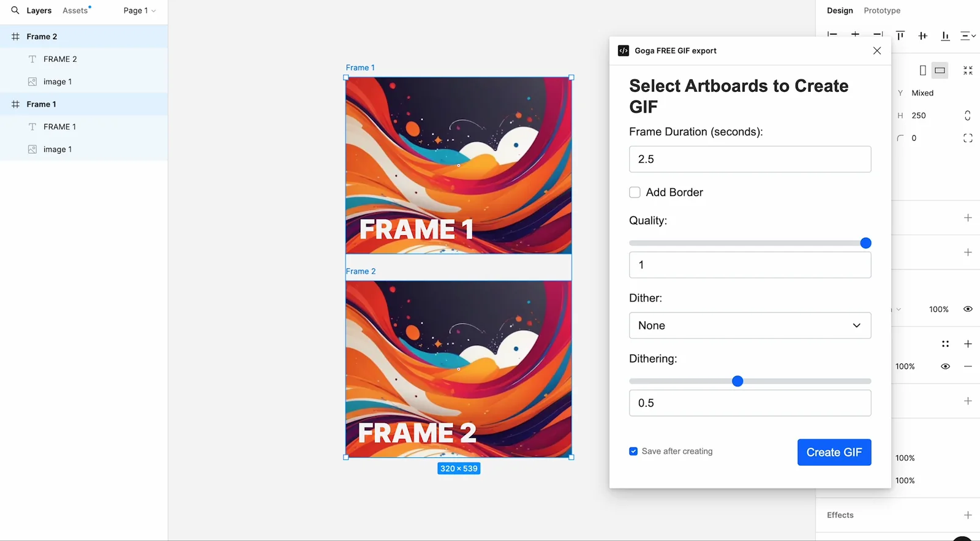
Task: Click the search icon in Layers panel
Action: pyautogui.click(x=15, y=10)
